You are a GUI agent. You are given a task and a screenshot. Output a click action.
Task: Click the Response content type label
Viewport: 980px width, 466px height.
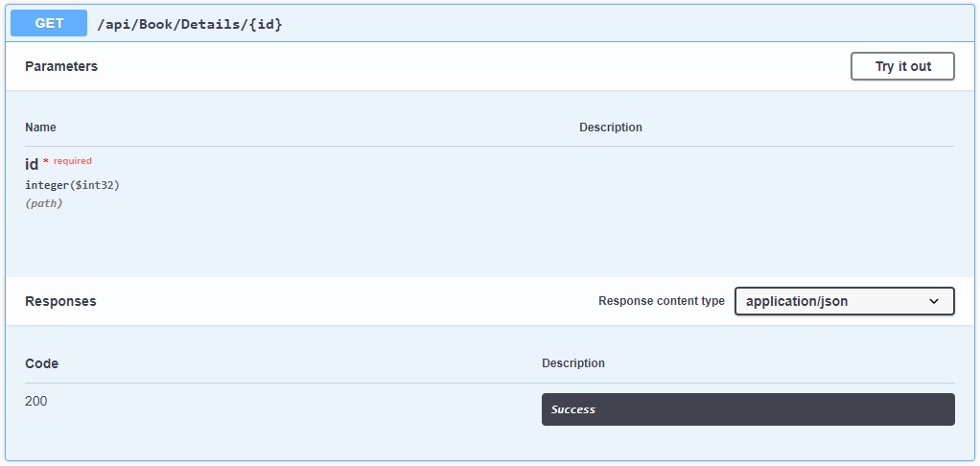[662, 301]
